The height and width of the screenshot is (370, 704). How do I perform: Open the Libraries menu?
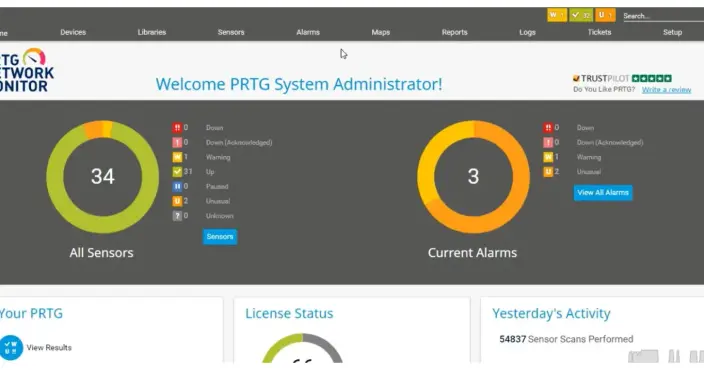[x=152, y=32]
